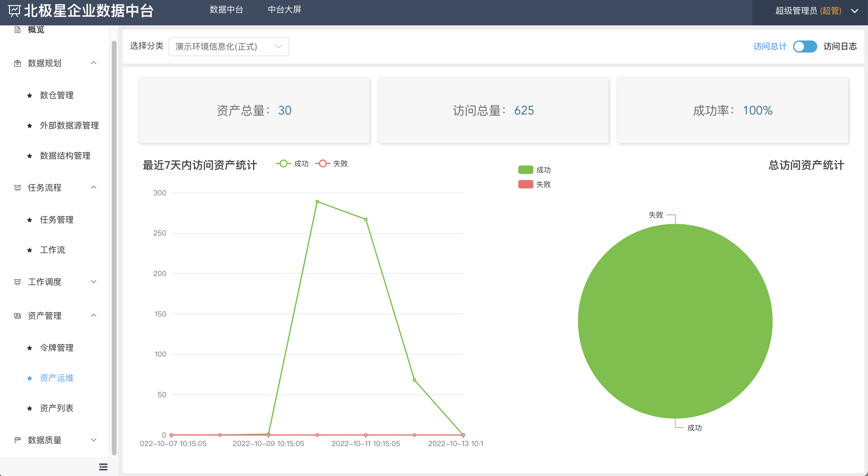Open the 数据中台 top tab
868x476 pixels.
(x=227, y=10)
